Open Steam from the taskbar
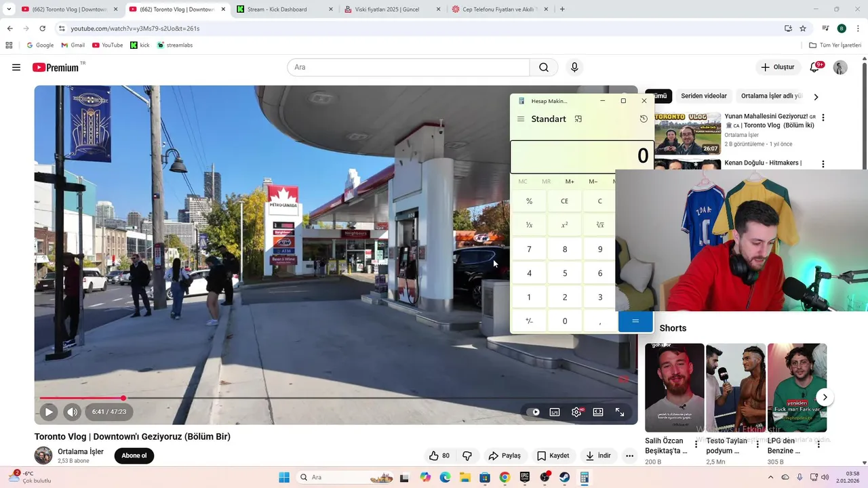The height and width of the screenshot is (488, 868). [x=564, y=477]
